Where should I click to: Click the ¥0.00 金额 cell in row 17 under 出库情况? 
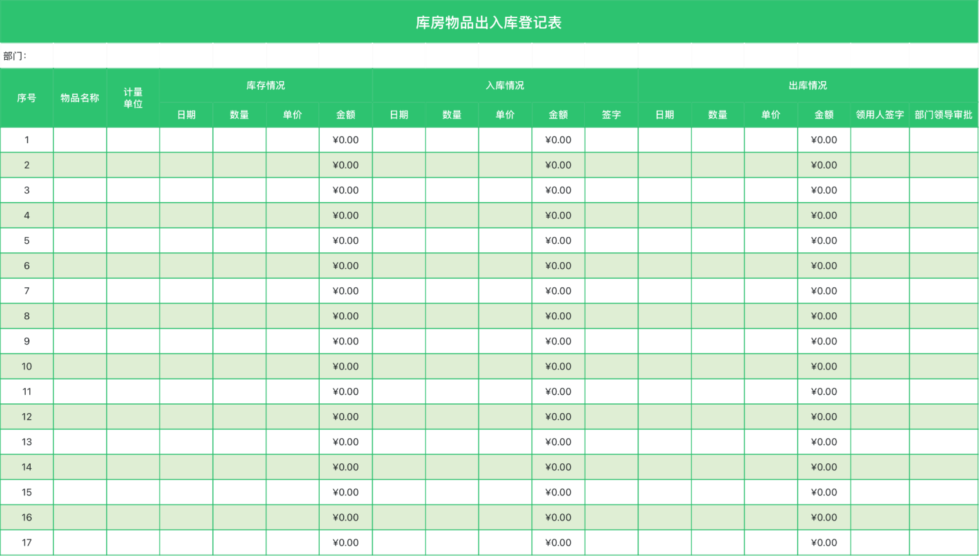click(824, 543)
